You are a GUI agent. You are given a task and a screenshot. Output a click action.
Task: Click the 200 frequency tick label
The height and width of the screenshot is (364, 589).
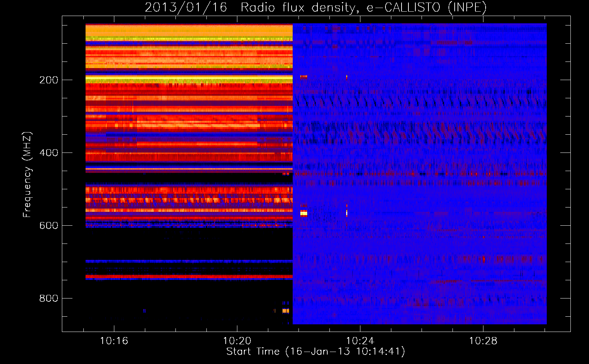(x=49, y=80)
